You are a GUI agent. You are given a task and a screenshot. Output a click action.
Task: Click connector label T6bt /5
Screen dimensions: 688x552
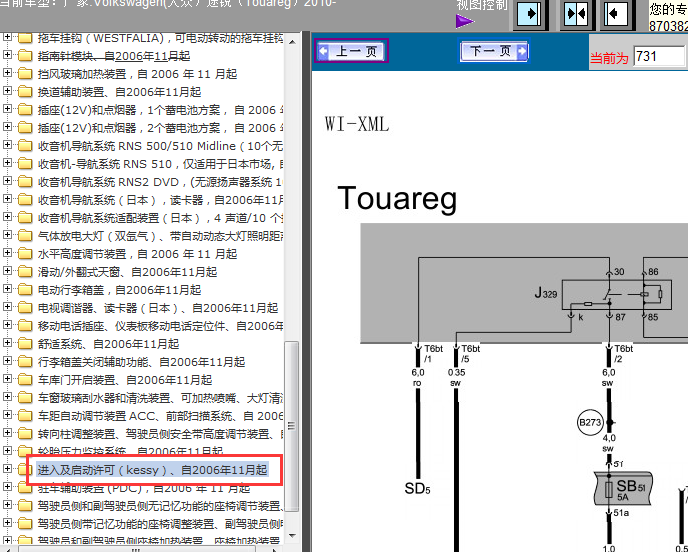(470, 354)
